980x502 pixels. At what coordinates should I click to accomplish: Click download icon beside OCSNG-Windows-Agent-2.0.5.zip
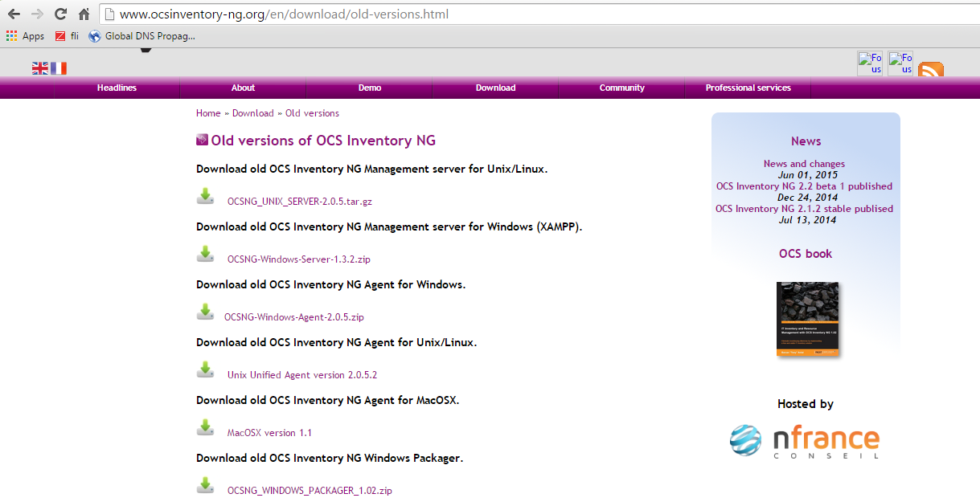[x=206, y=312]
